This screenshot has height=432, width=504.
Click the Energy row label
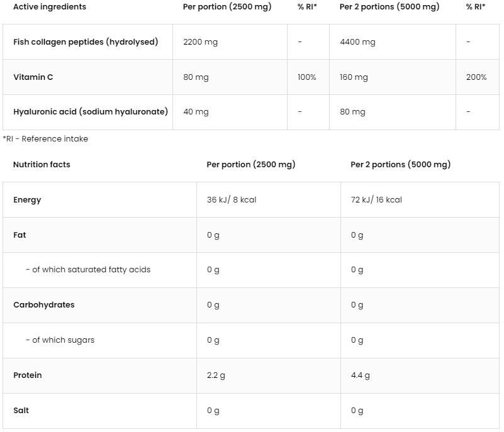[27, 200]
